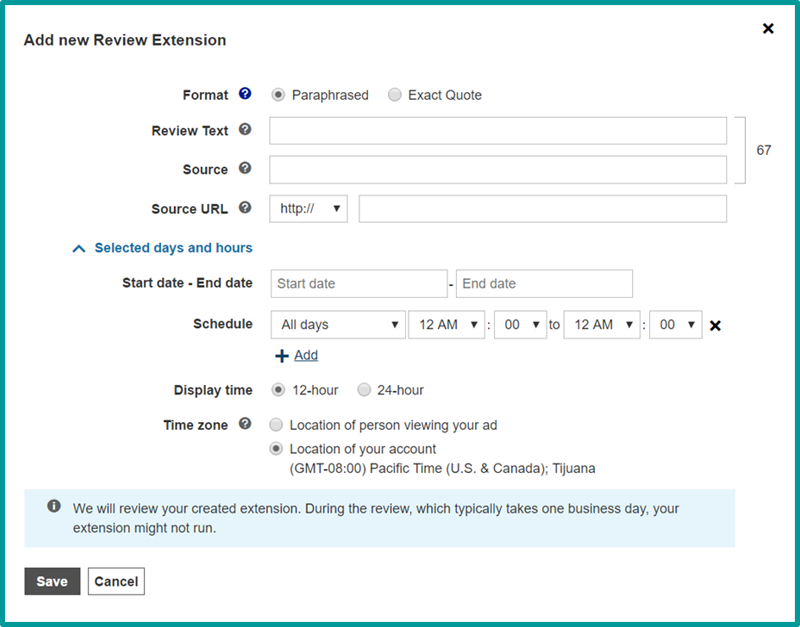
Task: Open the Review Text help icon
Action: point(245,130)
